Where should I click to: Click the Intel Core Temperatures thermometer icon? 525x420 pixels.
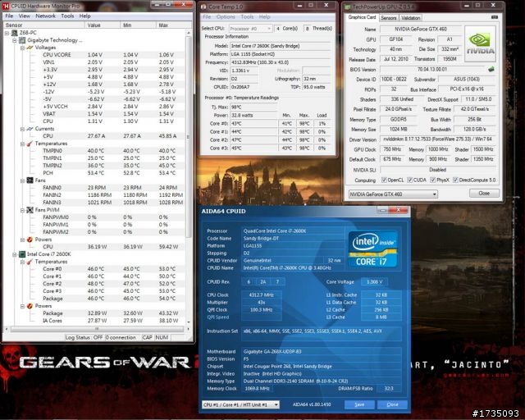tap(30, 262)
